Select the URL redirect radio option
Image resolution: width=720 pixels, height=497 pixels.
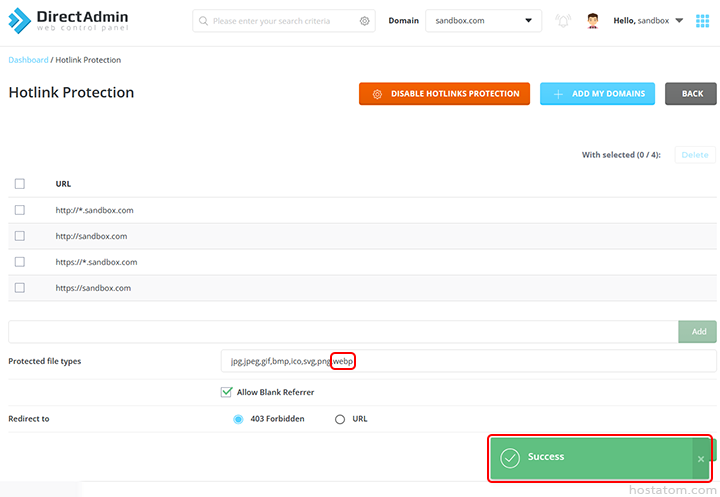pyautogui.click(x=340, y=419)
